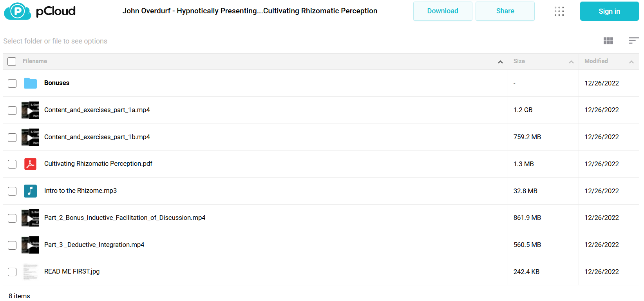
Task: Open Part_2_Bonus_Inductive_Facilitation_of_Discussion.mp4 file name
Action: (x=125, y=218)
